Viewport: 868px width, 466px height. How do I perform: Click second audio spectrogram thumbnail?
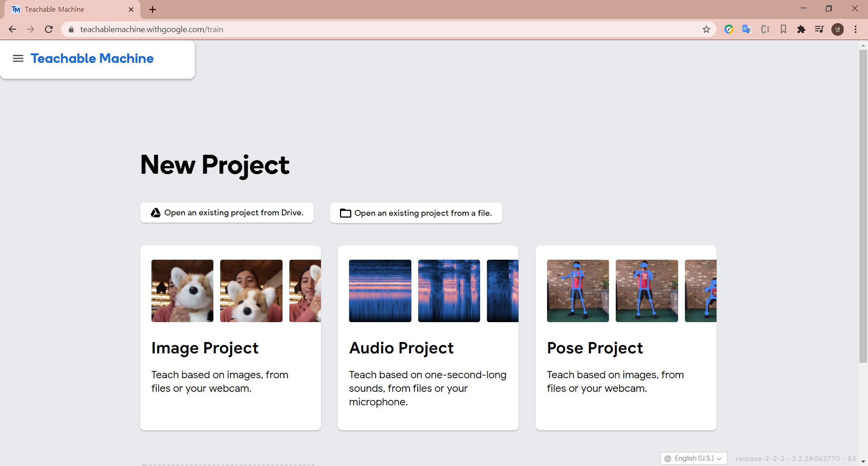point(449,291)
